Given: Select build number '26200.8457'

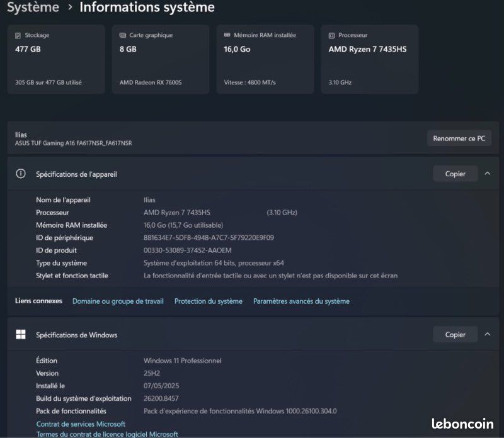Looking at the screenshot, I should (161, 398).
